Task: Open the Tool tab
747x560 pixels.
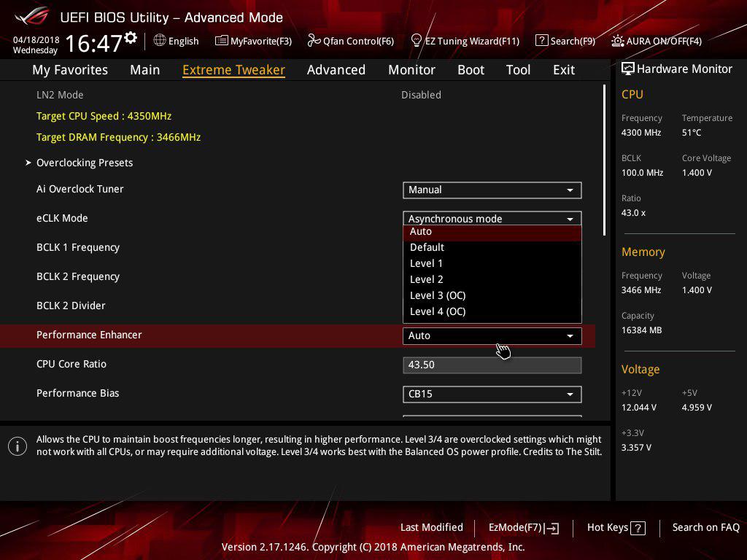Action: pos(518,70)
